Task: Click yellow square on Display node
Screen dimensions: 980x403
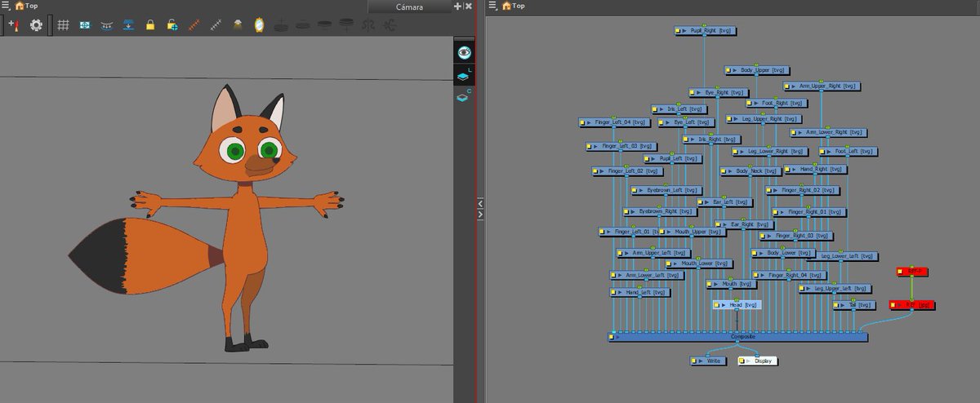Action: 742,361
